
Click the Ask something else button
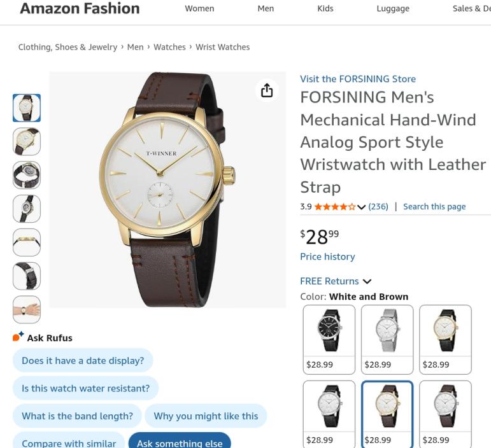[180, 443]
